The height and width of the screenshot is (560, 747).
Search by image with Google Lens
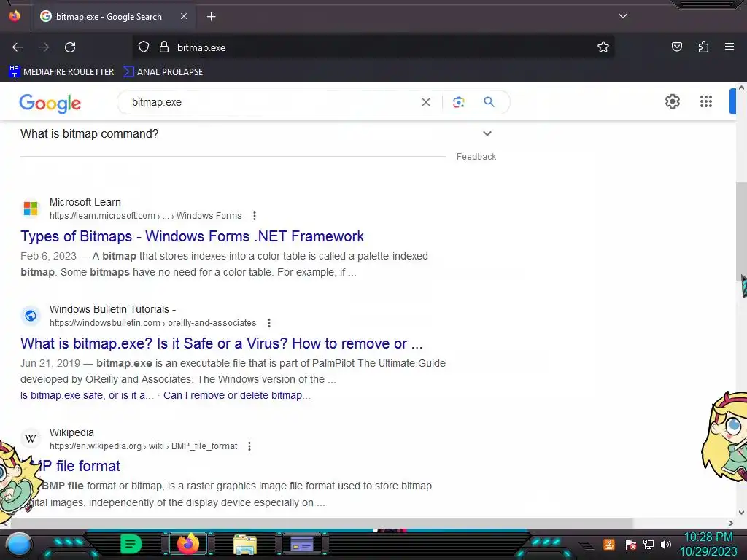[458, 102]
